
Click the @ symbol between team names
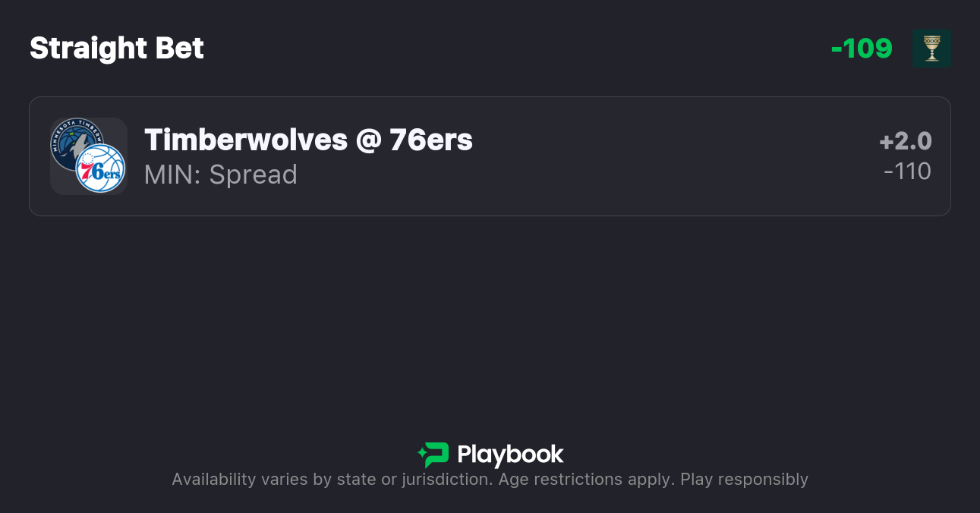coord(368,140)
